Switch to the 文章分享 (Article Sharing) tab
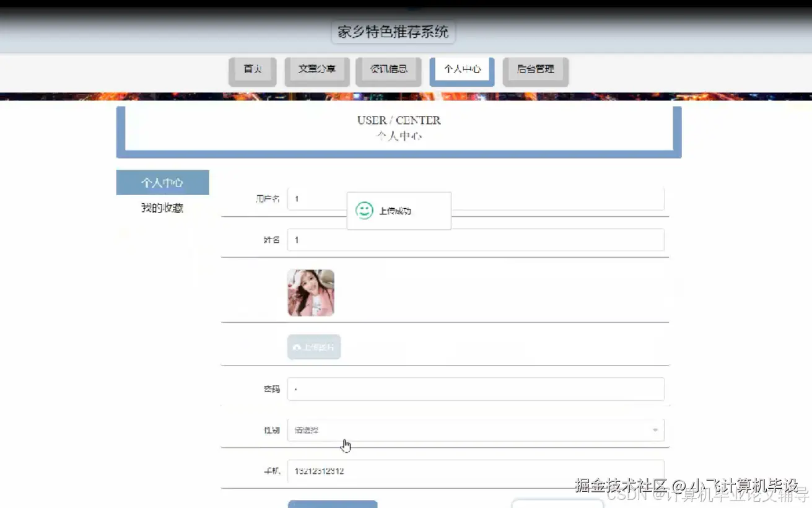This screenshot has height=508, width=812. tap(317, 70)
